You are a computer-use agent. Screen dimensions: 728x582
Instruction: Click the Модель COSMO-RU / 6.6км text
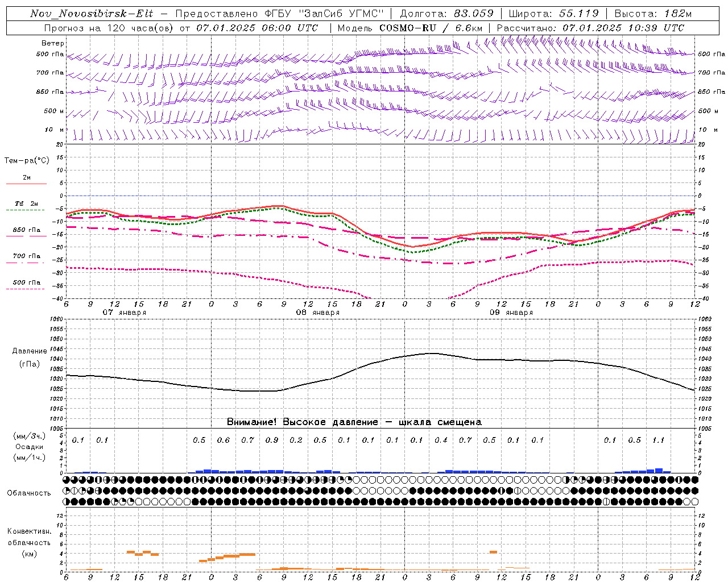tap(410, 28)
